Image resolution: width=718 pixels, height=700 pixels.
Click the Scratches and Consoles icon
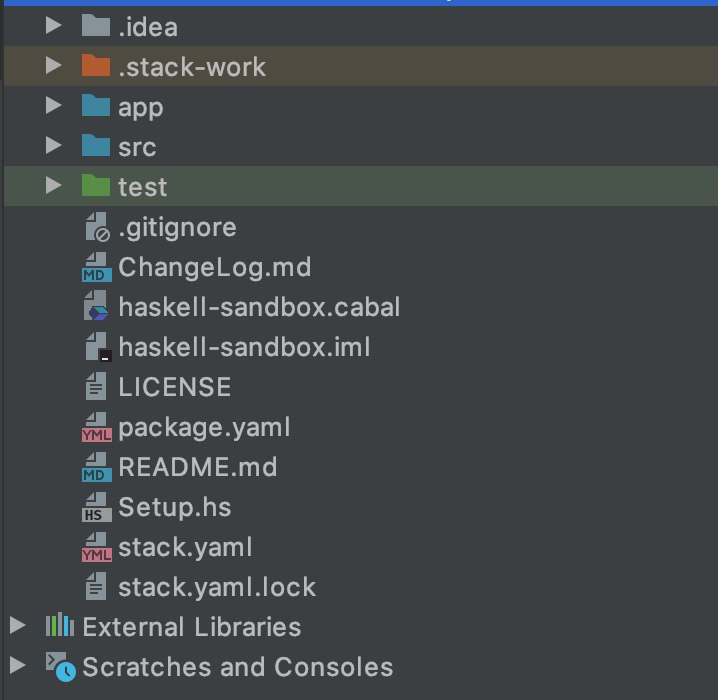coord(60,667)
